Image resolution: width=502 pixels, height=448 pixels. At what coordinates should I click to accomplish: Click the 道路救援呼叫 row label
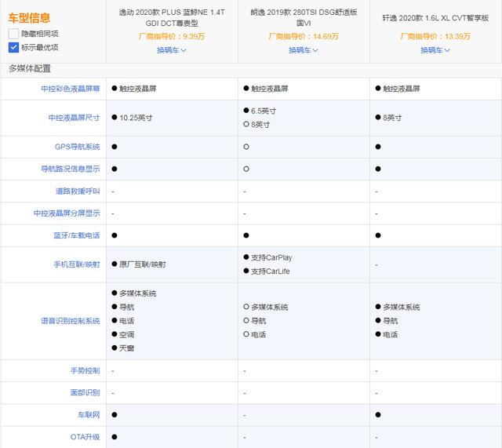(78, 191)
